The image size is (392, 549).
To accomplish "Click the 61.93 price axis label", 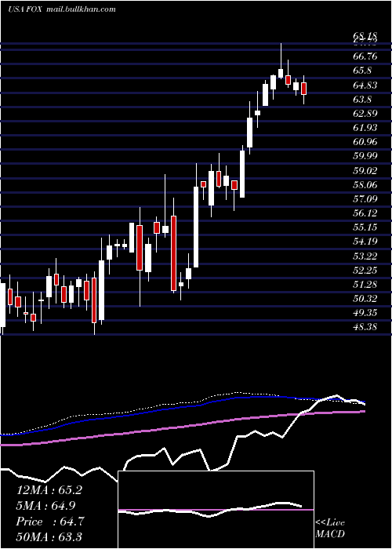I will tap(365, 127).
